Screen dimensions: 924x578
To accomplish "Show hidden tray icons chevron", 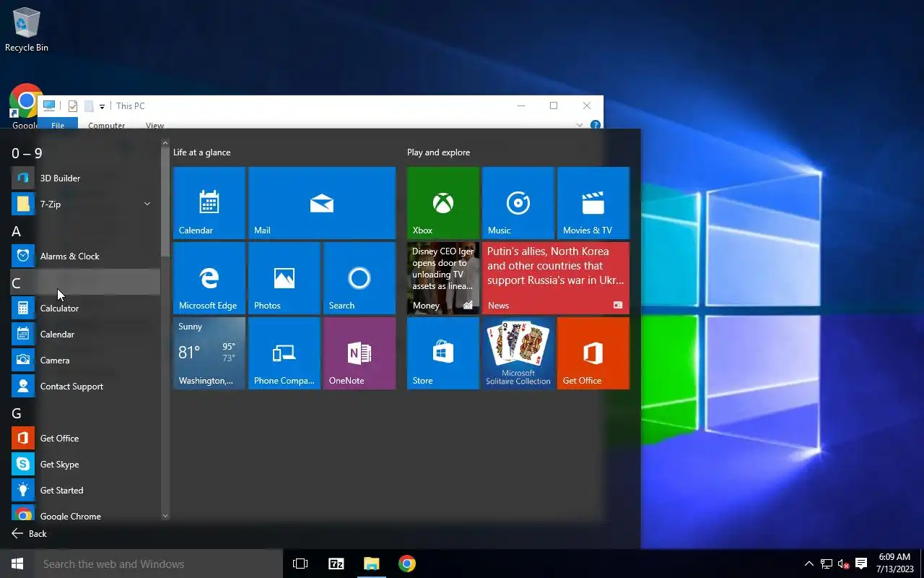I will [809, 564].
